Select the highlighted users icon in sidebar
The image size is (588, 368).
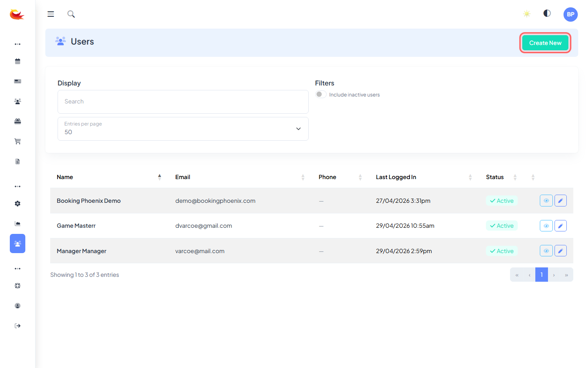[x=18, y=244]
